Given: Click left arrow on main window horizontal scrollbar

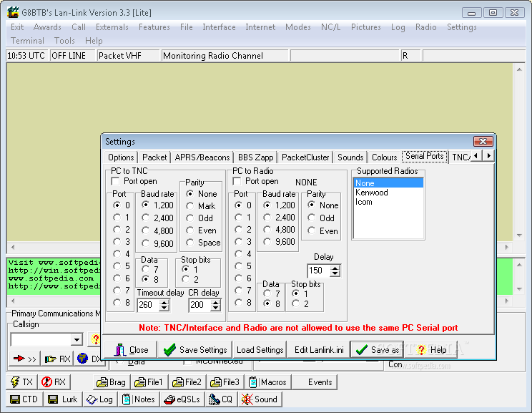Looking at the screenshot, I should (x=13, y=247).
